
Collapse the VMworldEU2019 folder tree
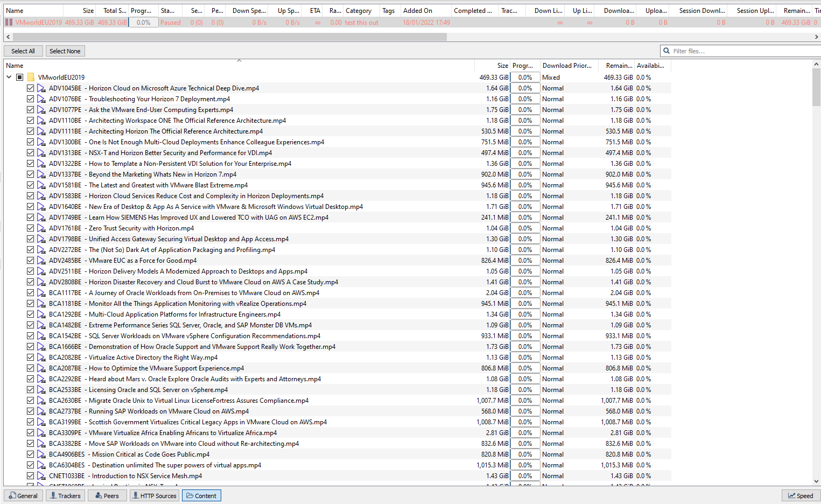[x=9, y=77]
